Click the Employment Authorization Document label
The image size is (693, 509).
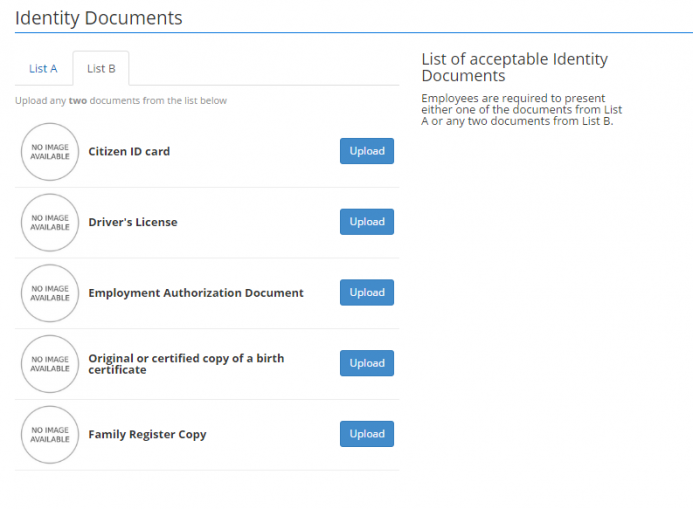[196, 293]
